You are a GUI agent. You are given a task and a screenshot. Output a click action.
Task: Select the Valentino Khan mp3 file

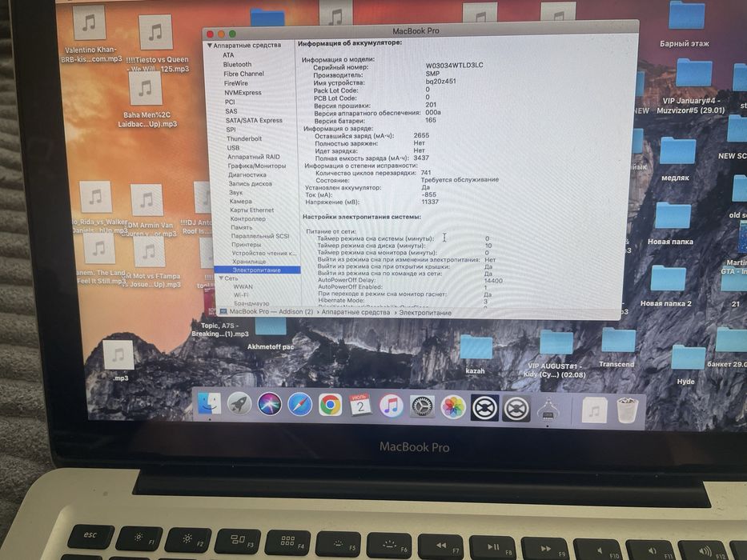(x=90, y=34)
